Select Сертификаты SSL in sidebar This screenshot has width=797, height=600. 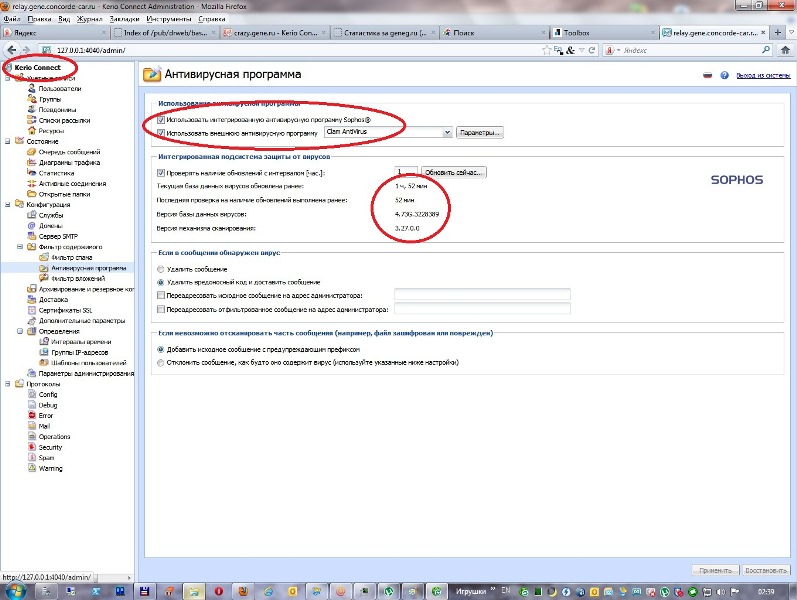[x=64, y=310]
